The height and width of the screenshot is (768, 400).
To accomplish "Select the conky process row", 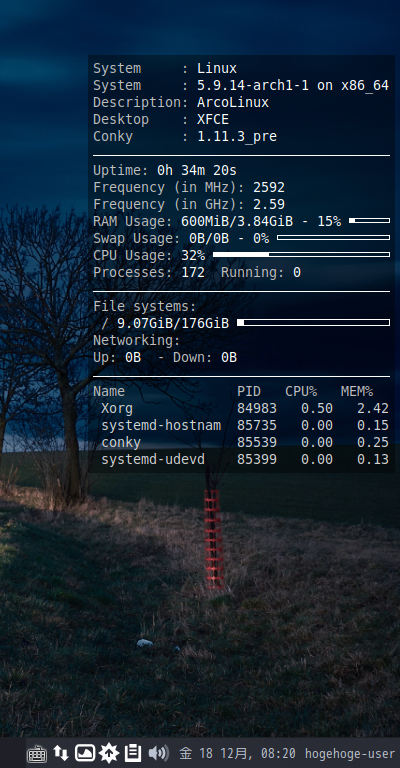I will (x=241, y=443).
